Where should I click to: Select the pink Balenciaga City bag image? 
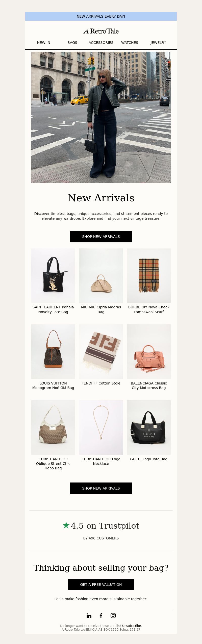(149, 351)
